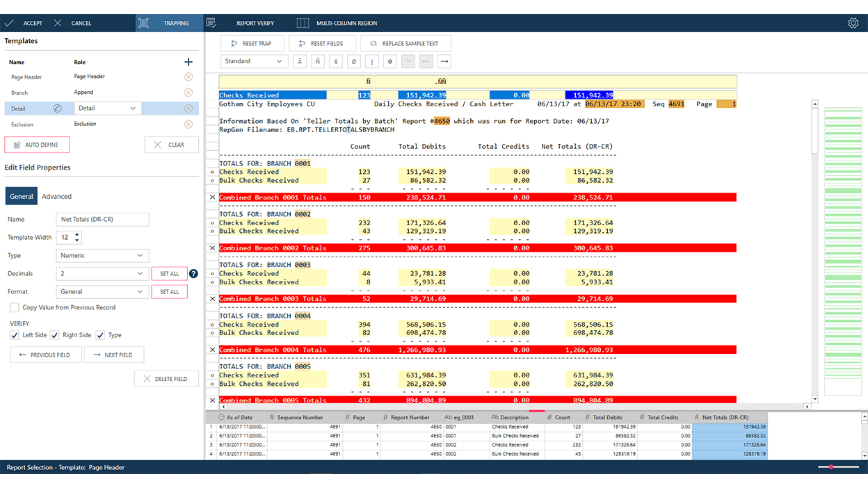Click the edit pencil icon beside Detail
The width and height of the screenshot is (868, 488).
pos(58,108)
